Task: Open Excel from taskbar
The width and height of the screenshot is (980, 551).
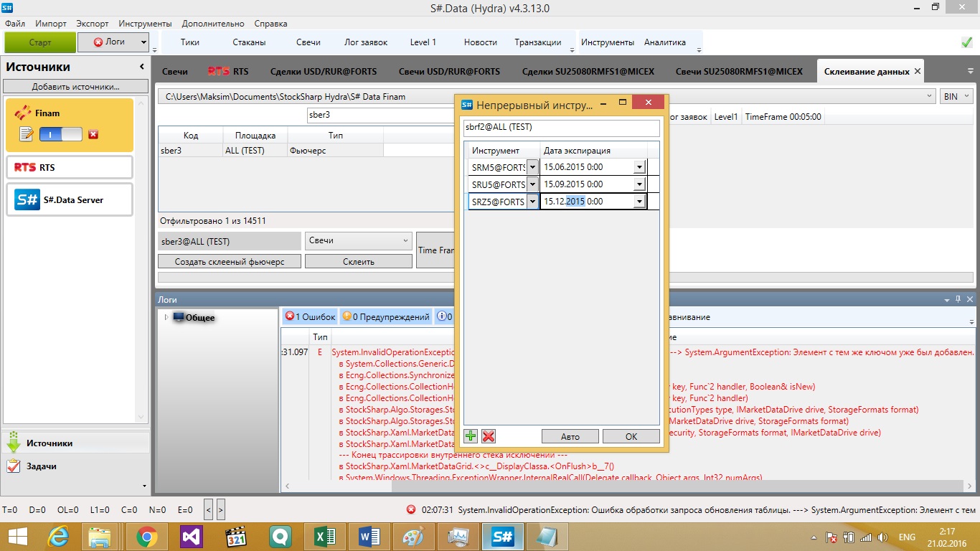Action: pos(325,537)
